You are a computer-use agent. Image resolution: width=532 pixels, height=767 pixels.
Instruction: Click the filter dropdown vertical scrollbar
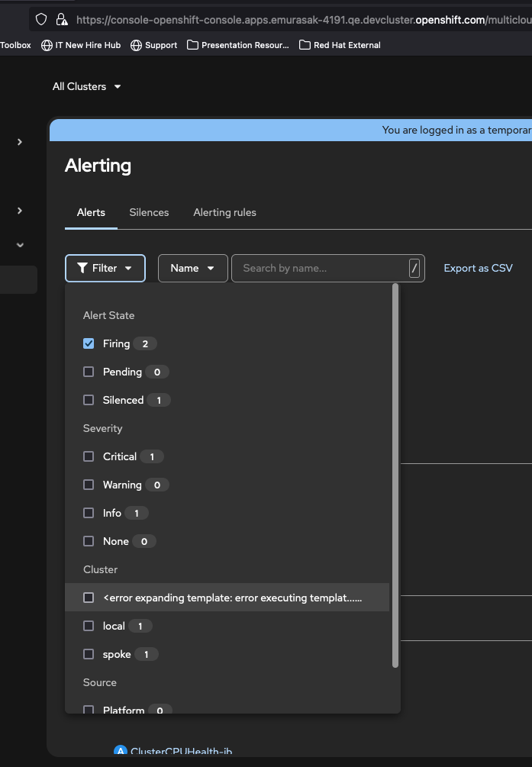(x=395, y=475)
